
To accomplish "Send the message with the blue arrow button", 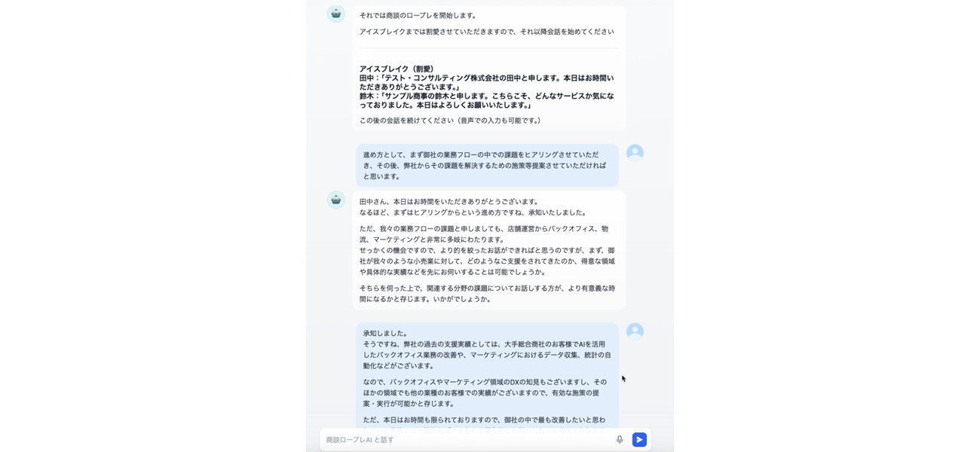I will pos(639,440).
